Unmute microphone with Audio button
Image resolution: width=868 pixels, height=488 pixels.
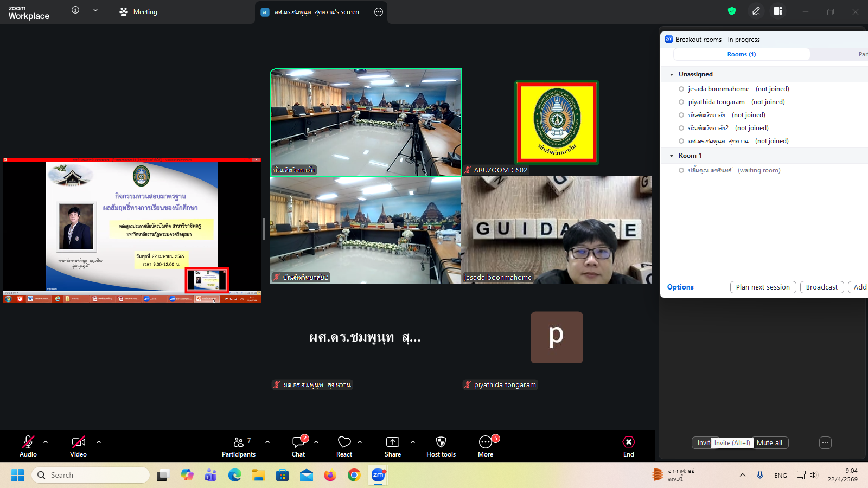[x=28, y=442]
